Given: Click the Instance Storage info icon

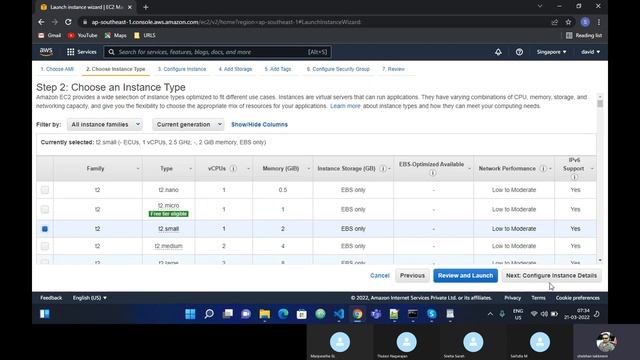Looking at the screenshot, I should (x=383, y=168).
